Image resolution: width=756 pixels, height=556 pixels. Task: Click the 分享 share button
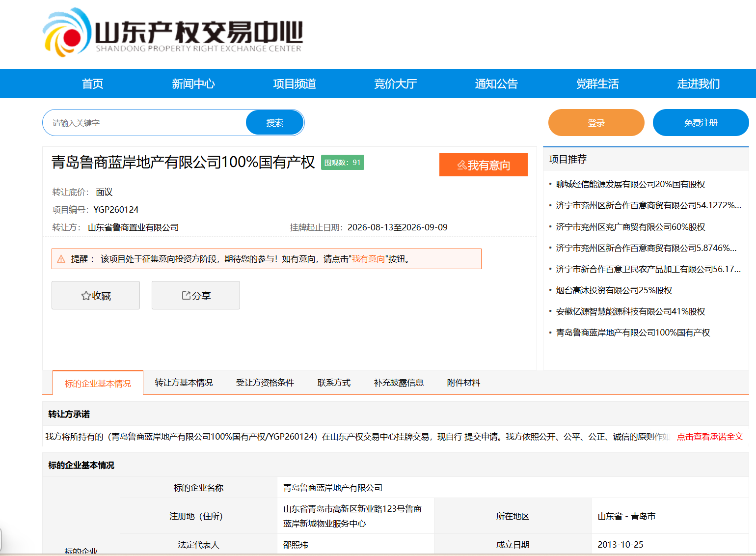pos(196,295)
